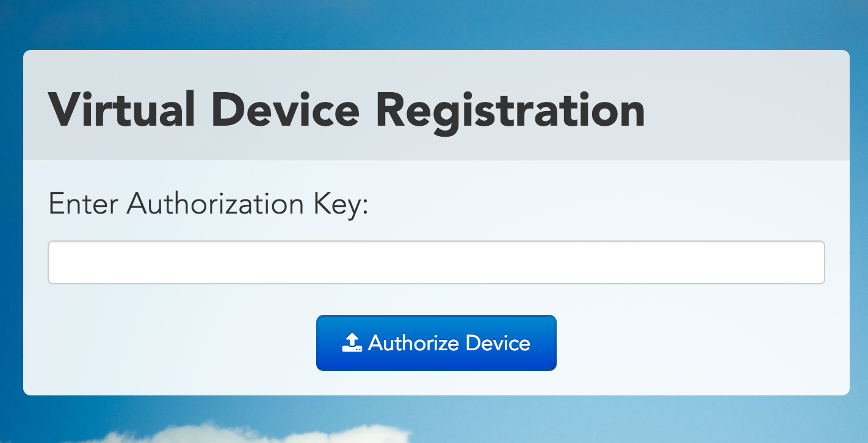Click the Virtual Device Registration heading
The width and height of the screenshot is (868, 443).
tap(347, 110)
